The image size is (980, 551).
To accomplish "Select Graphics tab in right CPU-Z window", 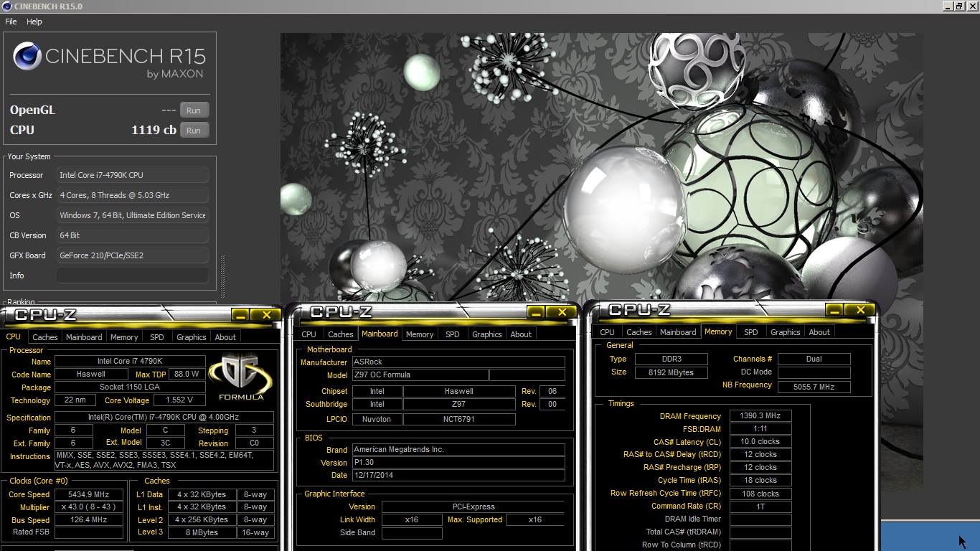I will (786, 332).
